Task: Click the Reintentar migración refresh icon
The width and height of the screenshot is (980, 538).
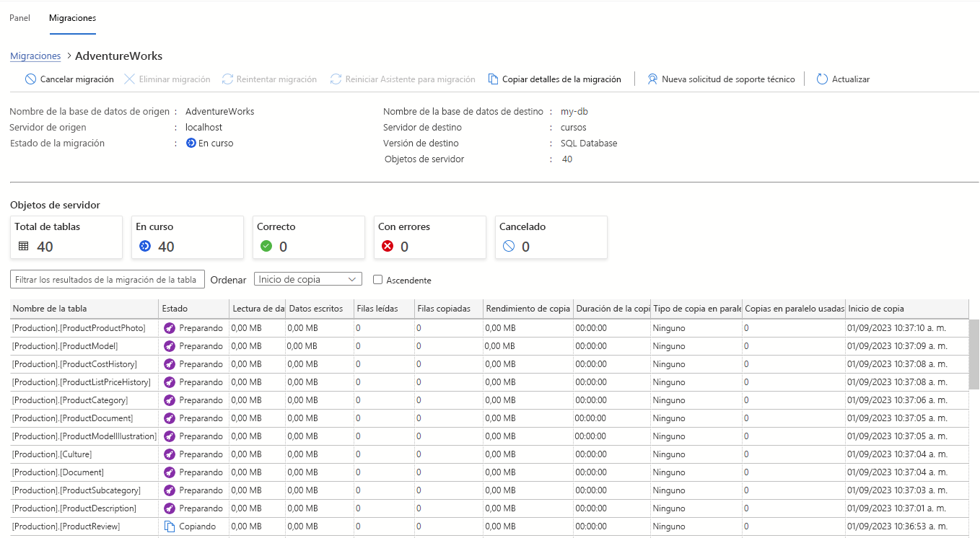Action: tap(227, 79)
